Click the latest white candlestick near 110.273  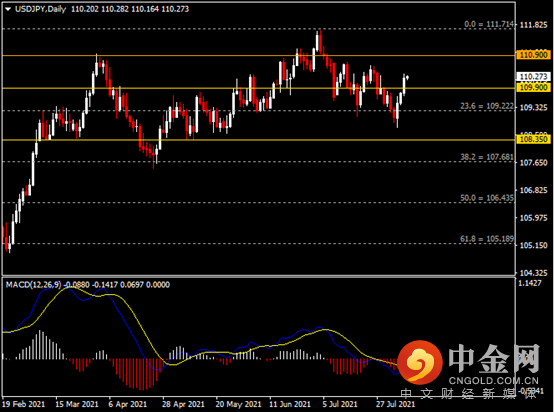[x=408, y=77]
